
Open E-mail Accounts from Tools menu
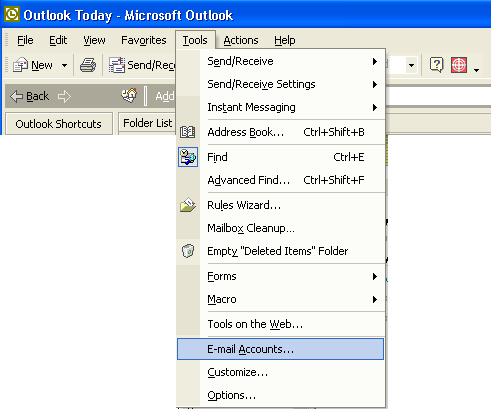pyautogui.click(x=281, y=349)
